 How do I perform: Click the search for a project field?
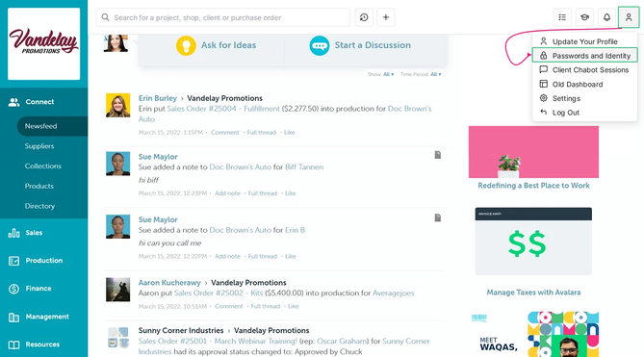click(x=223, y=17)
